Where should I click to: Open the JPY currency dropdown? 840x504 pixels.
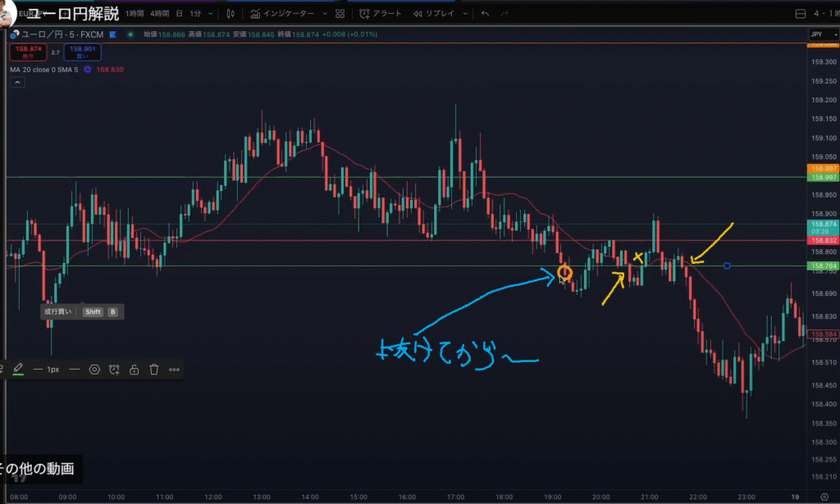click(823, 34)
